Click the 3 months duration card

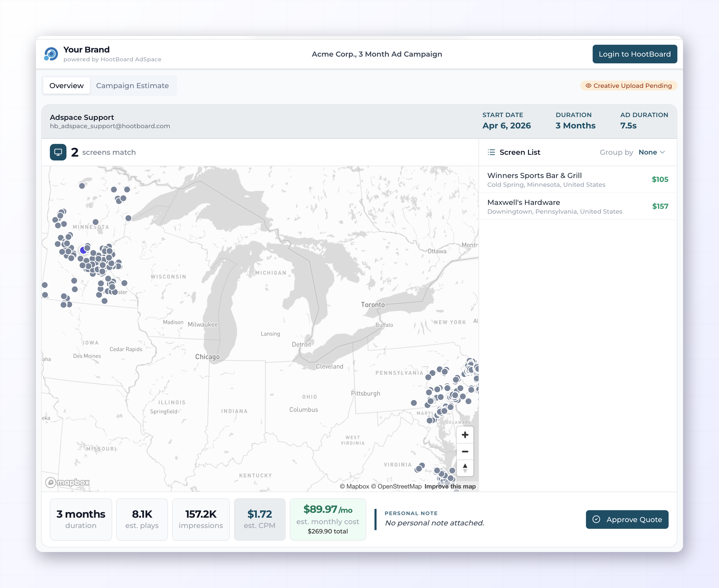[81, 520]
